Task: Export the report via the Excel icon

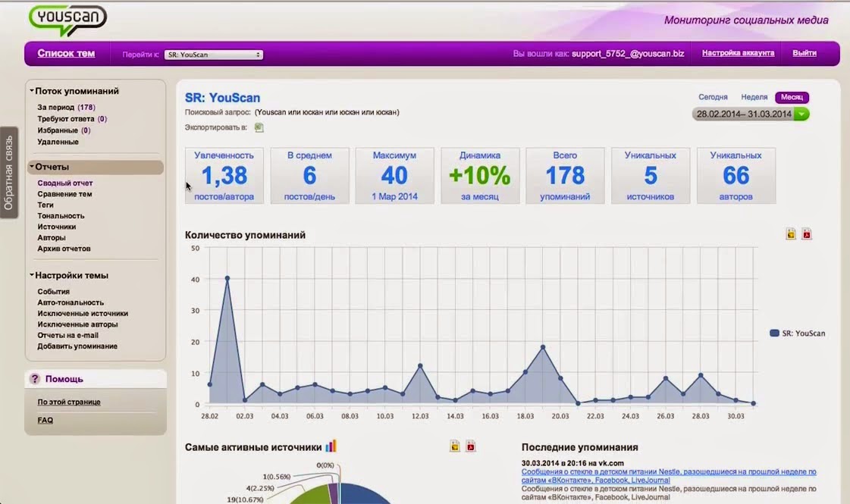Action: tap(259, 127)
